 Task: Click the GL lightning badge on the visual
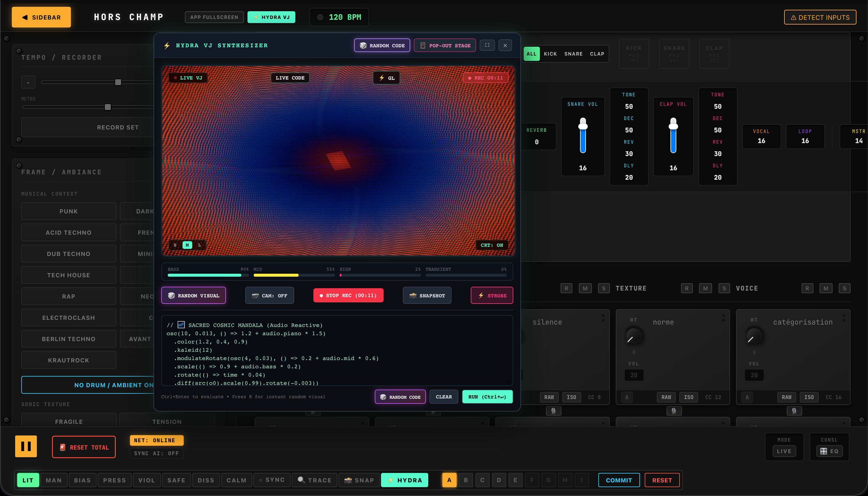[x=387, y=78]
